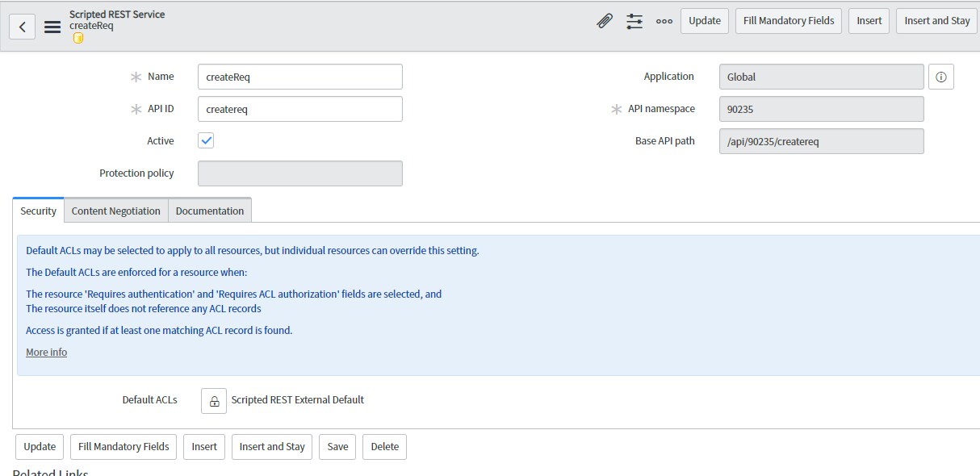The width and height of the screenshot is (980, 476).
Task: Open the additional actions hamburger menu
Action: pyautogui.click(x=52, y=25)
